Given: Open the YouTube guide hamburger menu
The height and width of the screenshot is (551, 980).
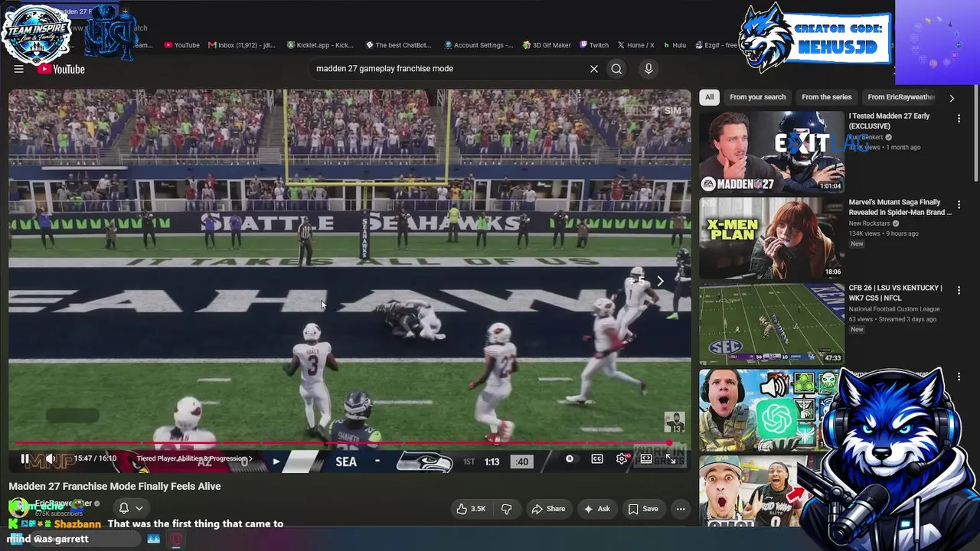Looking at the screenshot, I should point(18,69).
